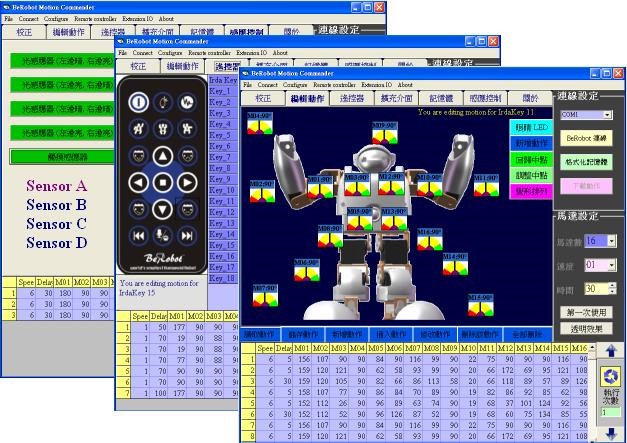Open the COM1 port dropdown
This screenshot has width=627, height=443.
pyautogui.click(x=607, y=115)
